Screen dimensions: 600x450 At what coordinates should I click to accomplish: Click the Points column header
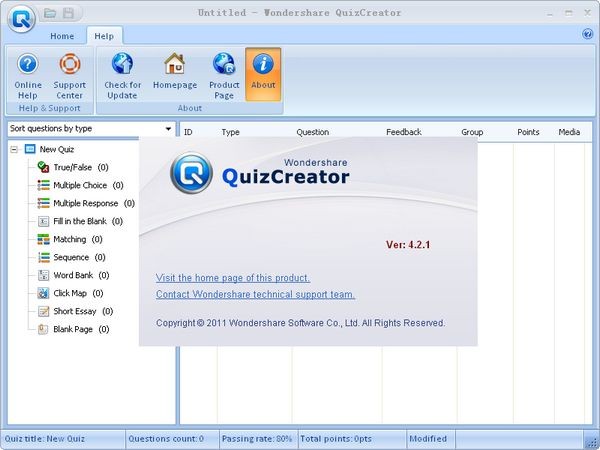(x=528, y=132)
